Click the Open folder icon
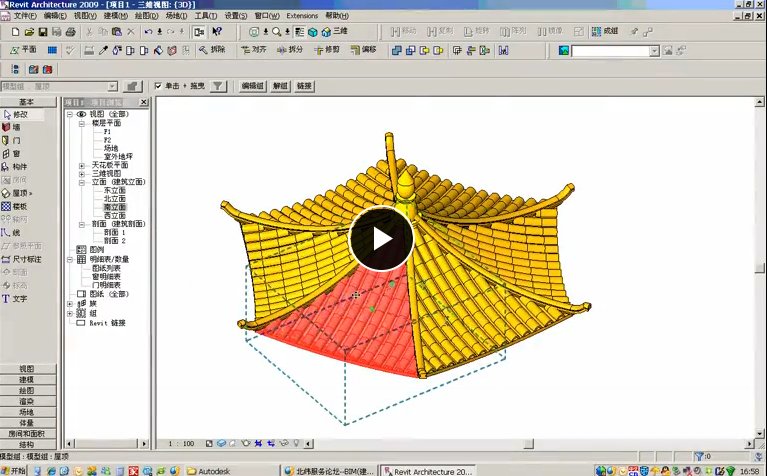Image resolution: width=767 pixels, height=476 pixels. [x=29, y=32]
